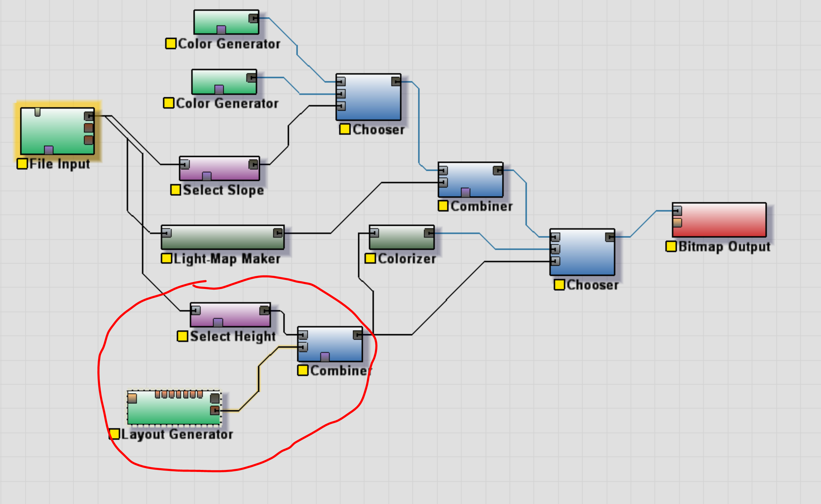Click the output port of Select Slope
This screenshot has height=504, width=821.
click(253, 164)
